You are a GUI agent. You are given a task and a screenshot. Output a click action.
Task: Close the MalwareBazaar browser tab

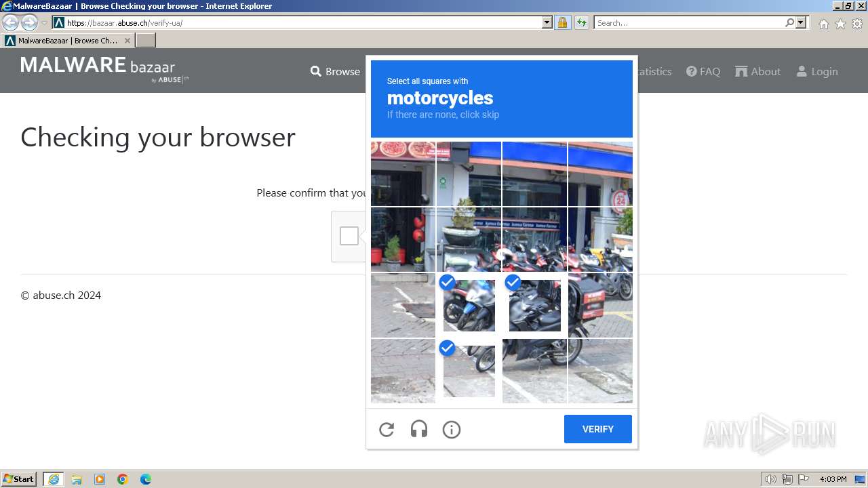(x=127, y=41)
